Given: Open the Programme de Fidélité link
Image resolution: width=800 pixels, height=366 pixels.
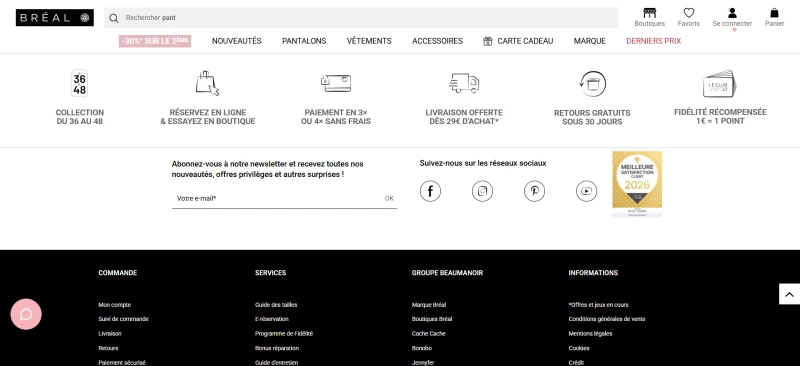Looking at the screenshot, I should pyautogui.click(x=284, y=333).
